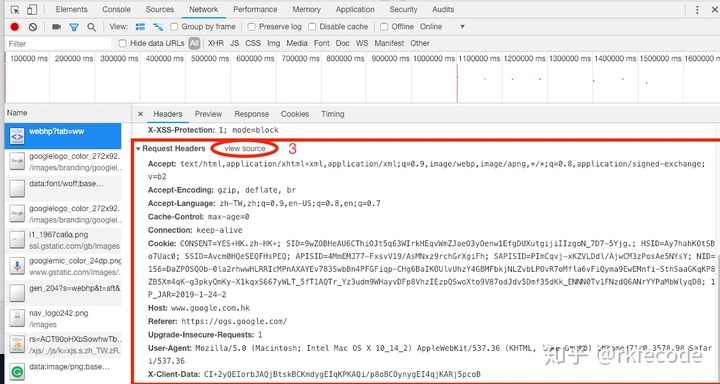Select the nav_logo242.png request

coord(63,319)
